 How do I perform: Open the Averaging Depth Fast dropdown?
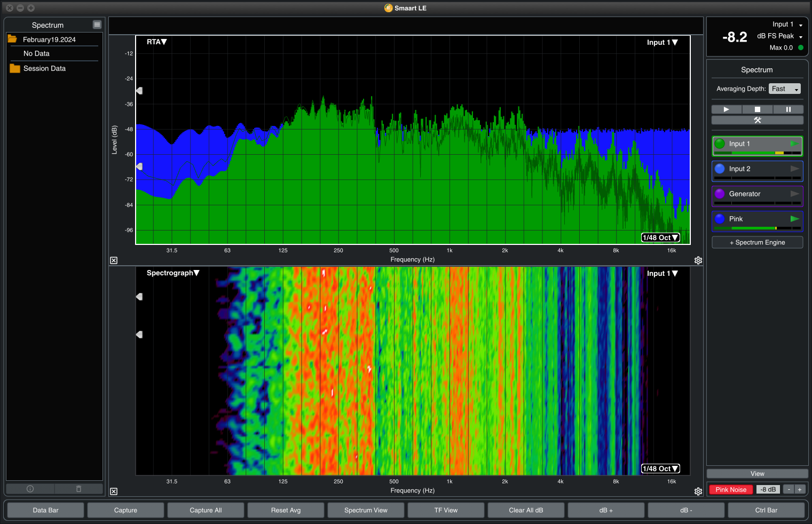(785, 89)
